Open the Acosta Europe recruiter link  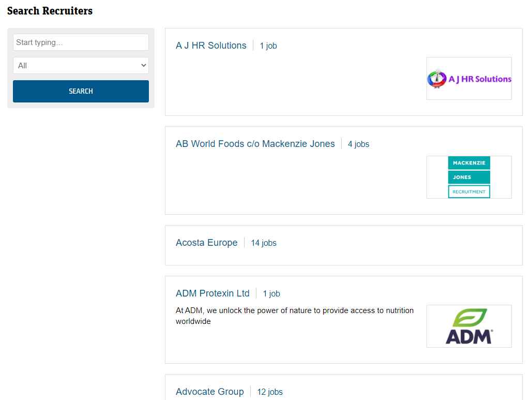click(207, 243)
